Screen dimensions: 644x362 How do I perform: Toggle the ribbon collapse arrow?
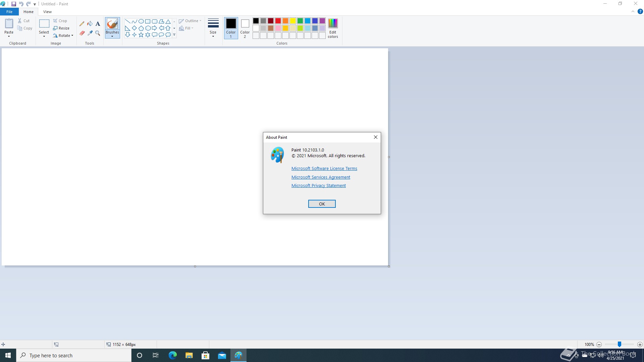633,11
